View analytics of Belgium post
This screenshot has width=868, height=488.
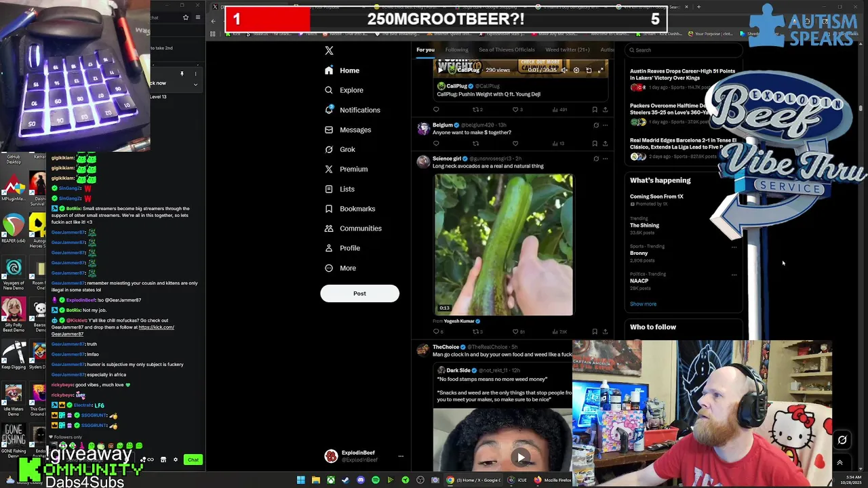(557, 144)
